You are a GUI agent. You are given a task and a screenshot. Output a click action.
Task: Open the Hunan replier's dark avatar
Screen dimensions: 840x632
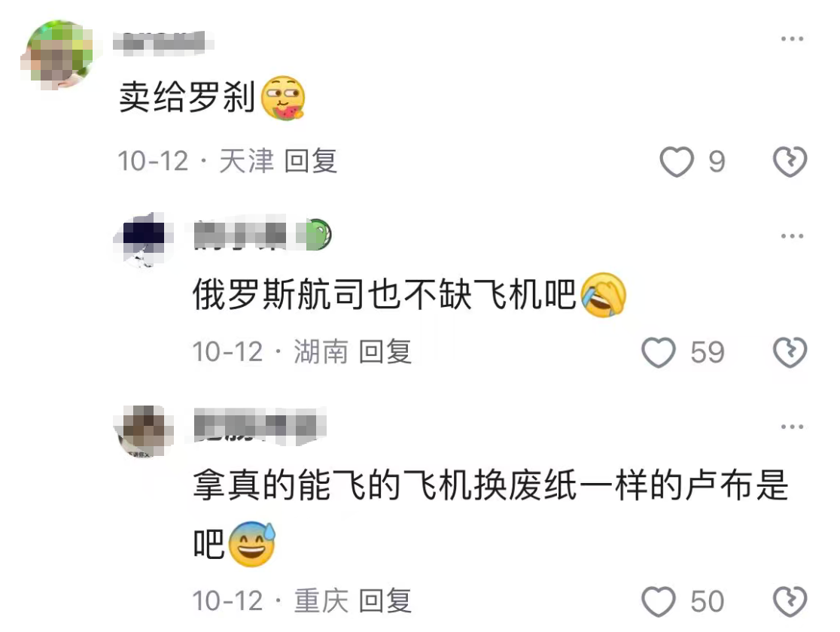pos(144,239)
